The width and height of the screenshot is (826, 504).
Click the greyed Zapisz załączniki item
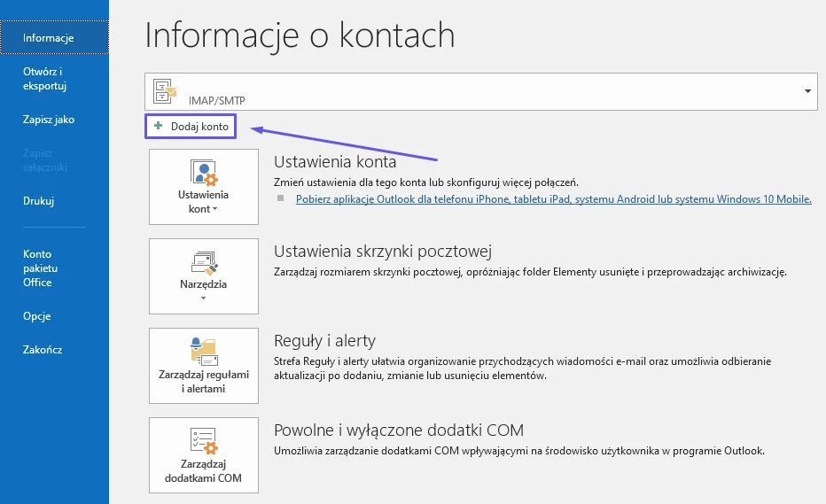pos(45,160)
